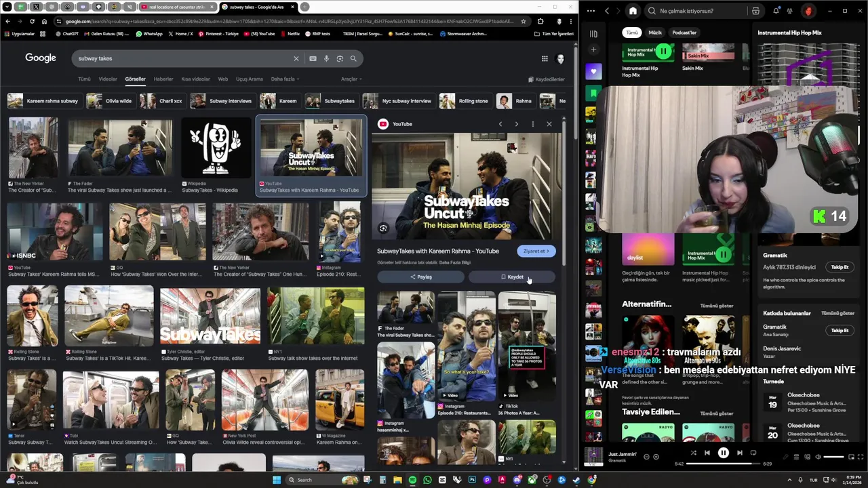Click the Paylaş share button
Screen dimensions: 868x488
click(420, 277)
